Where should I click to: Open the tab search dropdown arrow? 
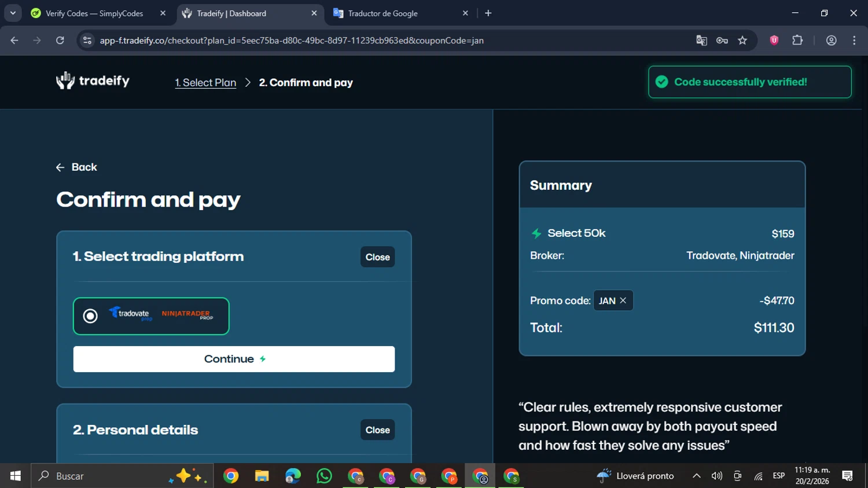[x=13, y=13]
